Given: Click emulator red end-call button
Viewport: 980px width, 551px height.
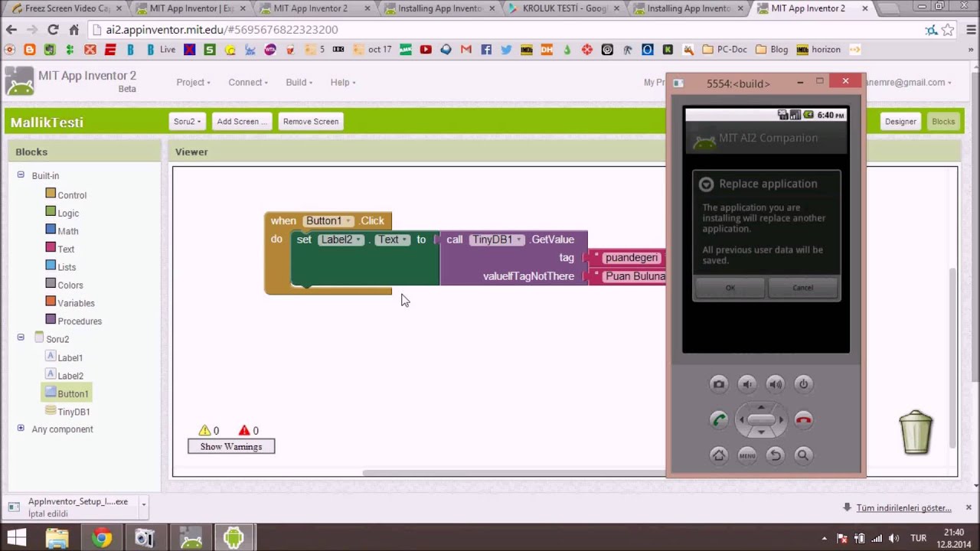Looking at the screenshot, I should click(x=803, y=419).
